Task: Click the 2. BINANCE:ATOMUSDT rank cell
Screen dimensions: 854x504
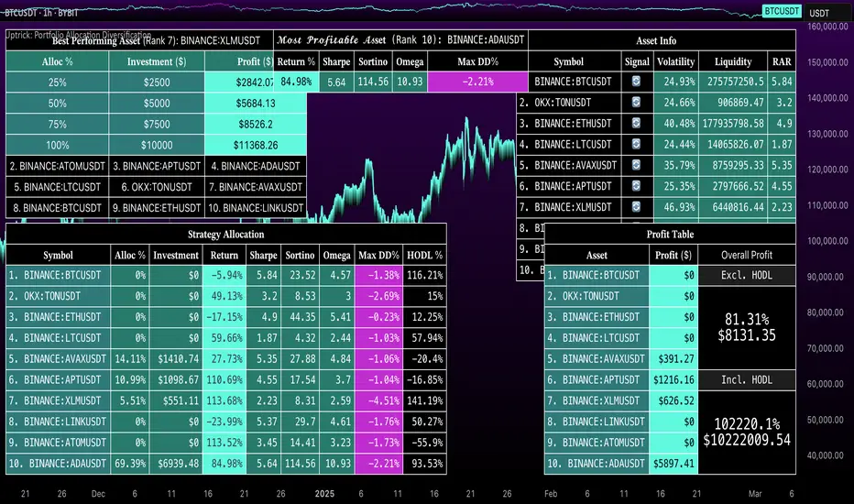Action: tap(57, 166)
